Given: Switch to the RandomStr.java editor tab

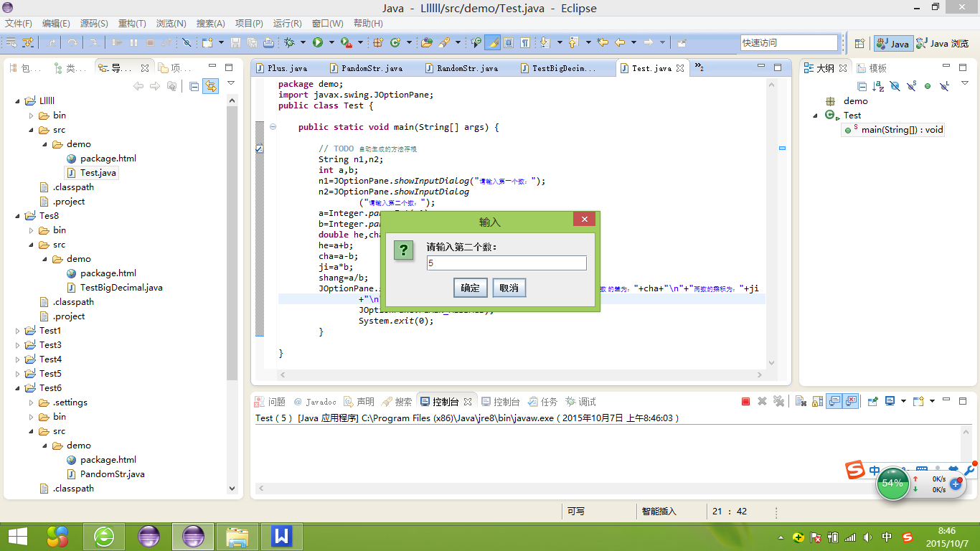Looking at the screenshot, I should 461,68.
